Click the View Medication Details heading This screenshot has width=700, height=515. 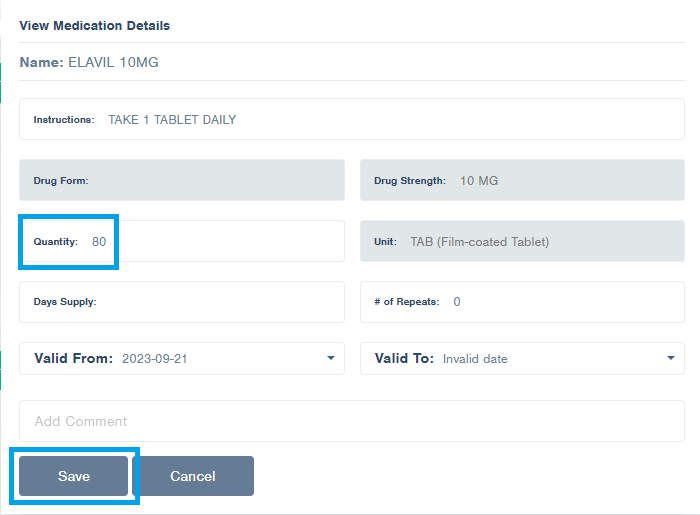95,26
